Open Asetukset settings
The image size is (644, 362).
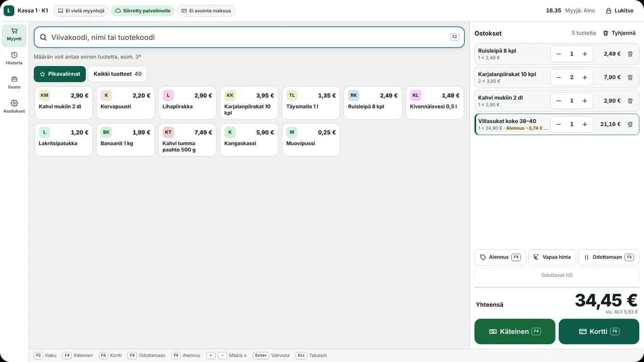[x=14, y=107]
